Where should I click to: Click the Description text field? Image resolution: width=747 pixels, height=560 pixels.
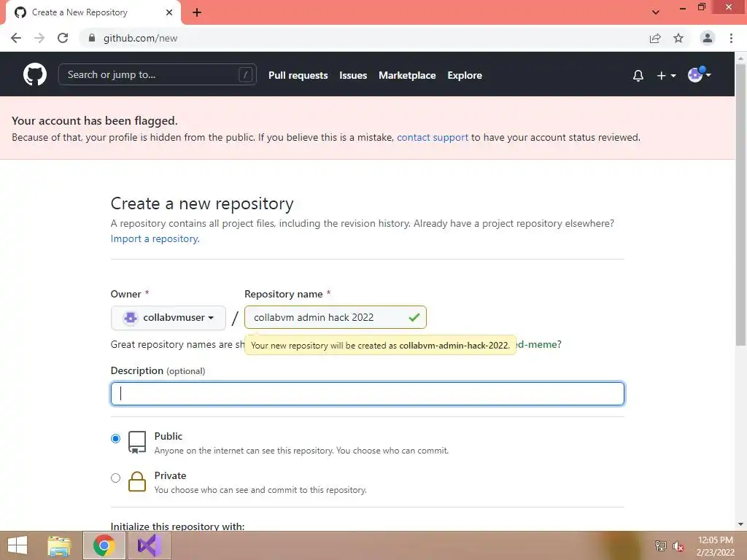coord(368,393)
